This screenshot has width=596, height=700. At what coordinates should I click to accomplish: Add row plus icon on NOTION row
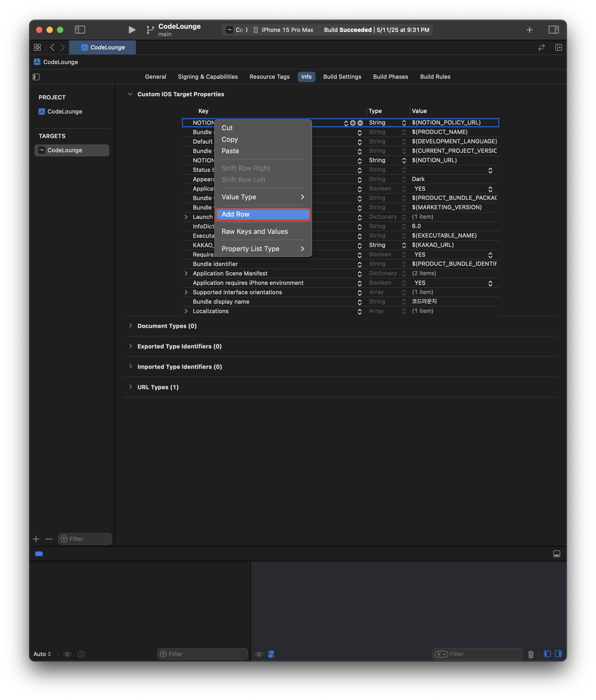pyautogui.click(x=353, y=123)
